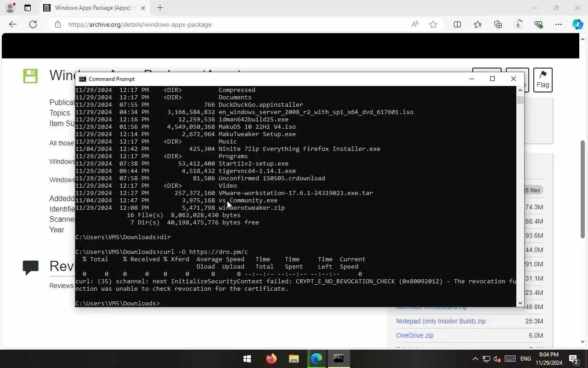This screenshot has width=588, height=368.
Task: Click Command Prompt scrollbar up arrow
Action: (x=520, y=90)
